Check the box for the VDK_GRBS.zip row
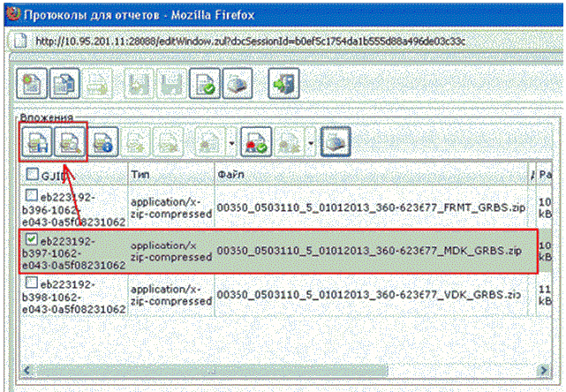Screen dimensions: 566x392 (32, 283)
